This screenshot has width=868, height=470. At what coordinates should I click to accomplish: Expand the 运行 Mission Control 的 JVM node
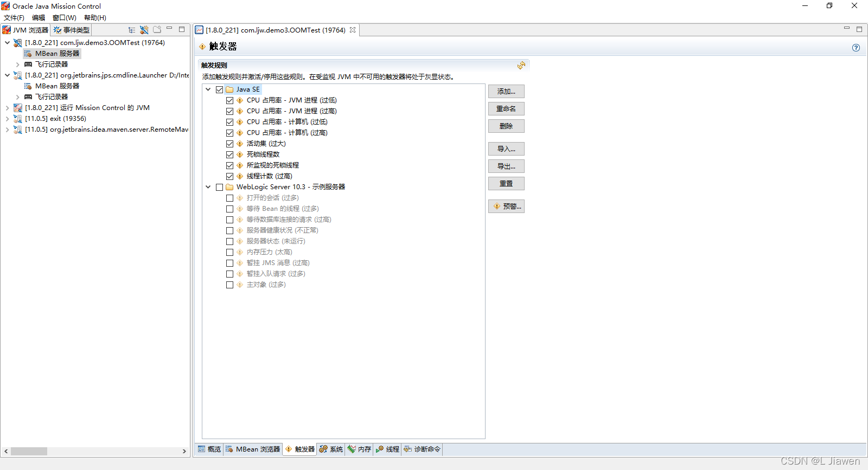[7, 108]
